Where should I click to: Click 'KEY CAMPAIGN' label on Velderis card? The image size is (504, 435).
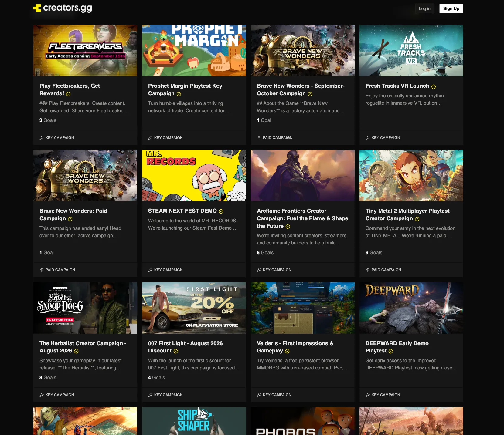(277, 395)
